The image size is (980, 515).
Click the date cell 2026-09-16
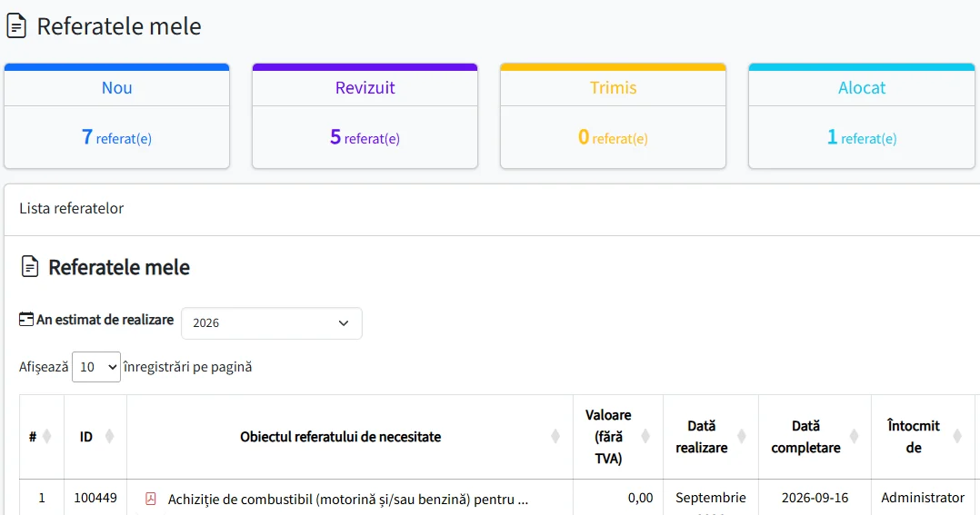coord(815,498)
